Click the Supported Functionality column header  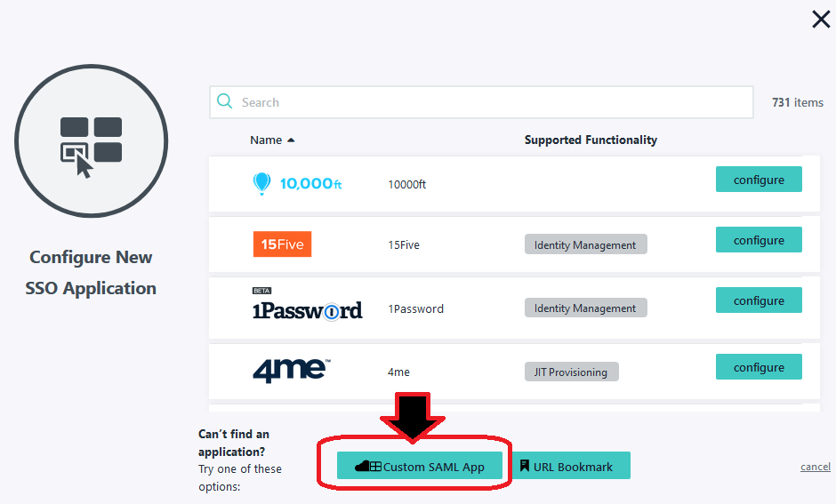[x=591, y=140]
